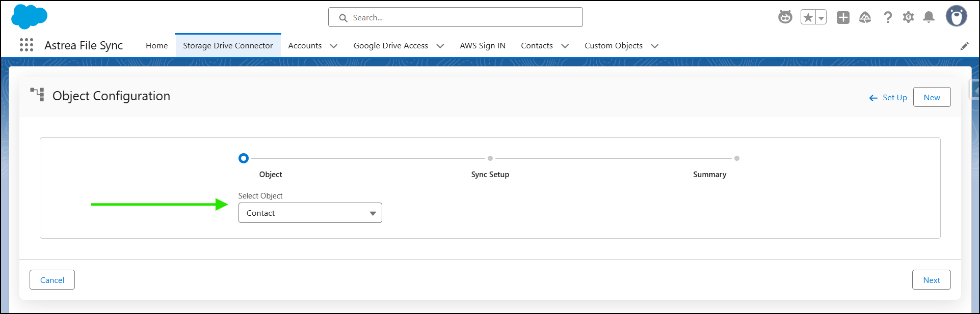980x314 pixels.
Task: Open the Astro mascot guidance icon
Action: point(785,17)
